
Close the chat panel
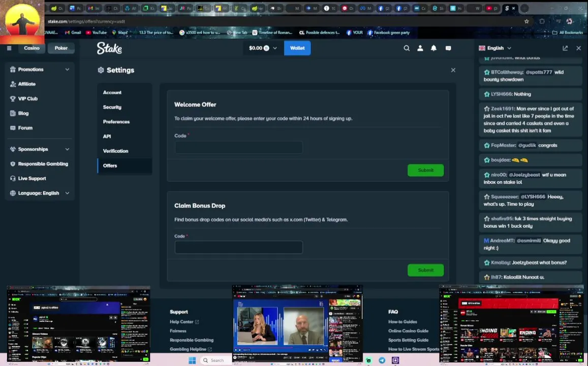click(579, 48)
